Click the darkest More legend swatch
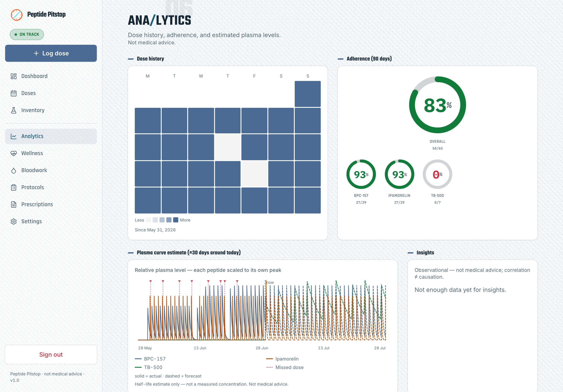 click(x=176, y=220)
